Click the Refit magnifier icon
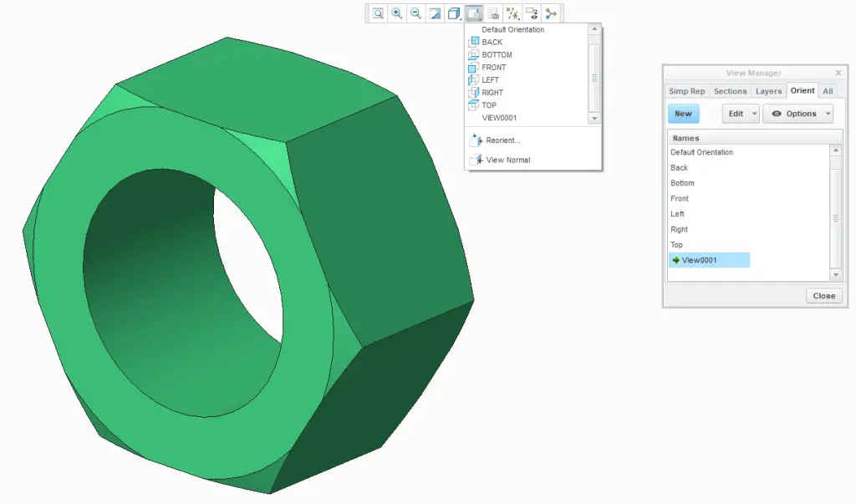Viewport: 856px width, 504px height. pos(378,13)
